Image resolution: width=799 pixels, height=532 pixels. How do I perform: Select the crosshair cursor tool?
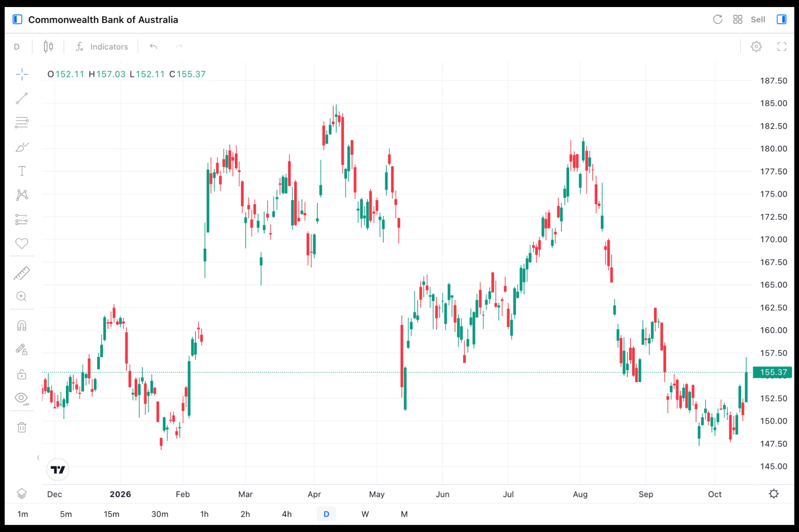22,74
